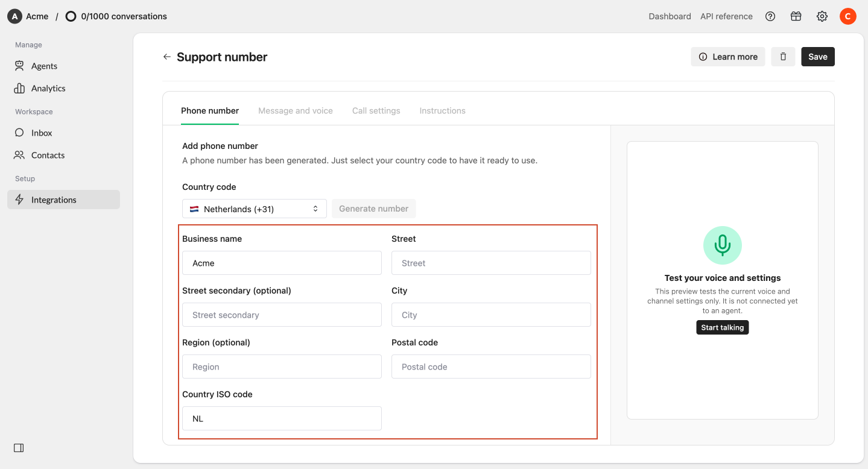Click the conversations usage circle icon
The height and width of the screenshot is (469, 868).
click(71, 16)
